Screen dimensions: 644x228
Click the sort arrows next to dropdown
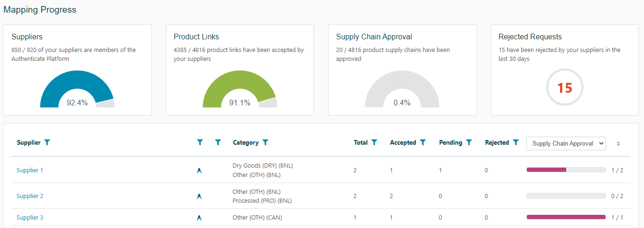(x=618, y=144)
